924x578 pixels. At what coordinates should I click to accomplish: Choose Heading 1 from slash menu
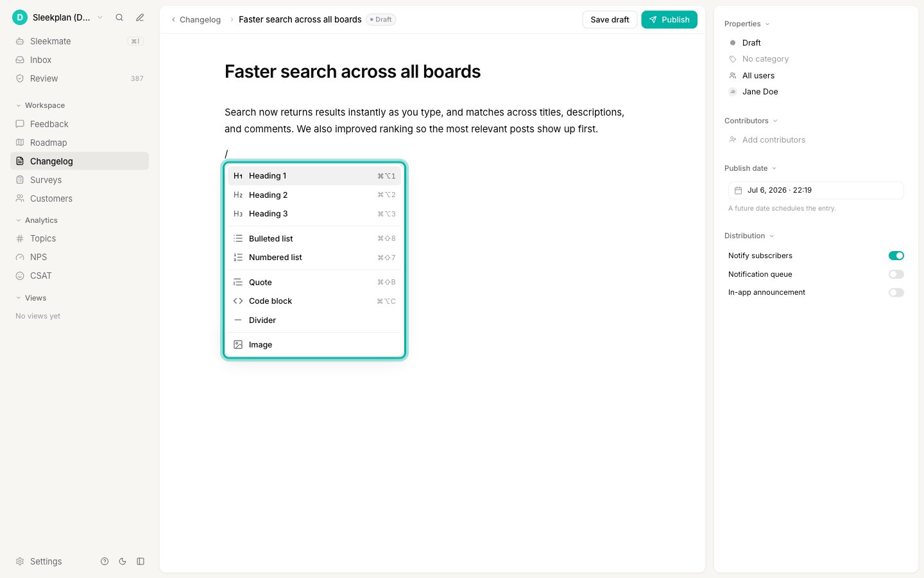[x=314, y=176]
